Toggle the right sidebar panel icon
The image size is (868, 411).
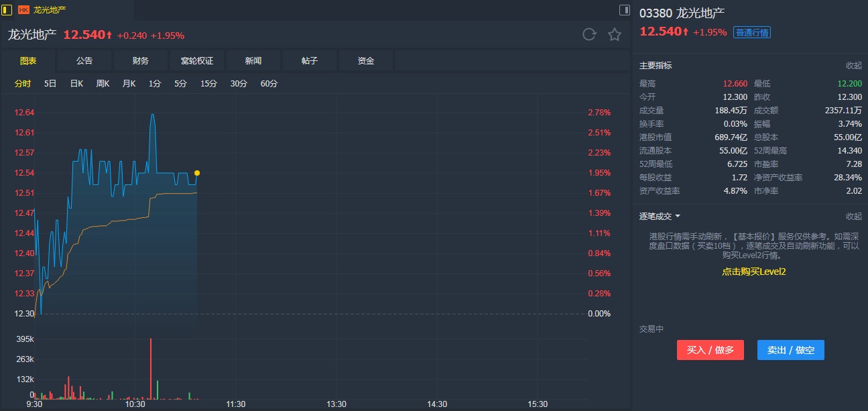(x=625, y=10)
